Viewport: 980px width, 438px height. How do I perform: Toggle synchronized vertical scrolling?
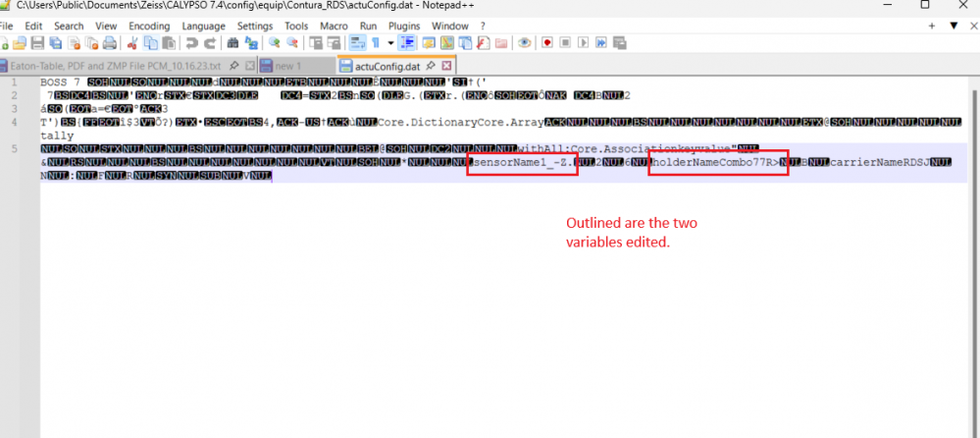316,43
